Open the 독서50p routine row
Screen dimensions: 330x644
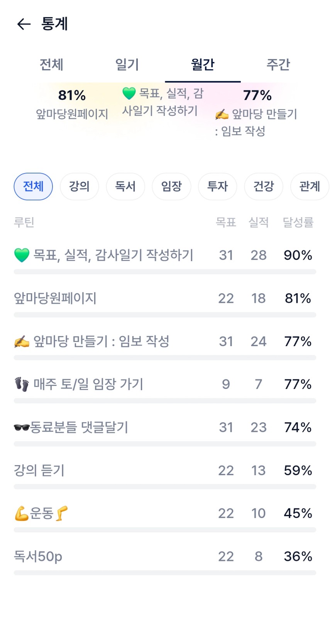tap(38, 557)
